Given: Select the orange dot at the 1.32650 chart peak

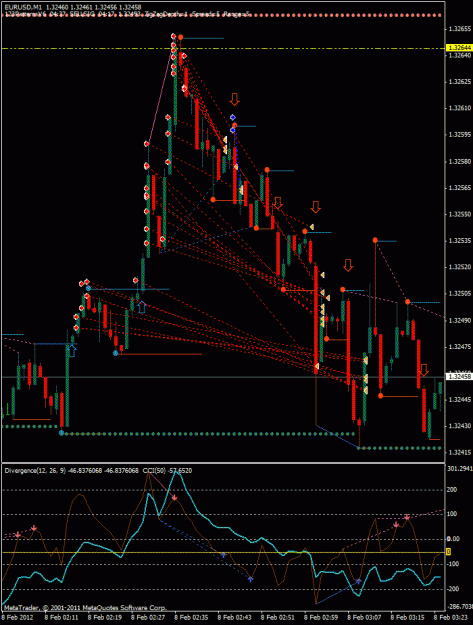Looking at the screenshot, I should tap(181, 37).
